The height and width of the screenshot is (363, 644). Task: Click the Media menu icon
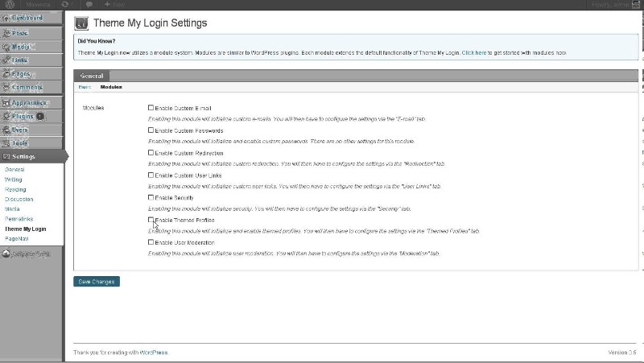tap(6, 47)
